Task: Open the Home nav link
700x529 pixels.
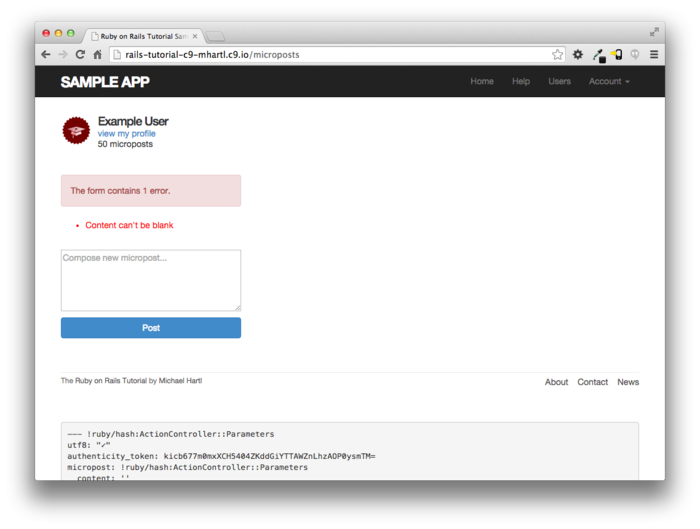Action: [x=482, y=81]
